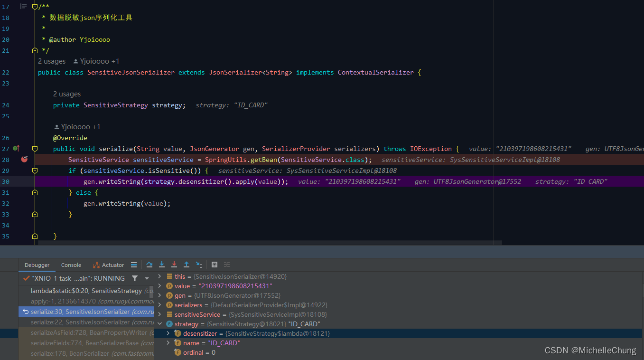The image size is (644, 360).
Task: Select frame serialize:178, BeanSerializer
Action: 86,353
